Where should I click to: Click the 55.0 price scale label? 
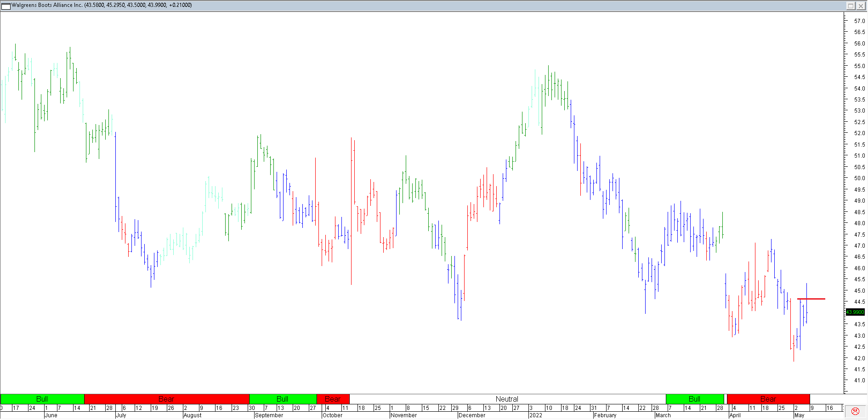(x=859, y=66)
